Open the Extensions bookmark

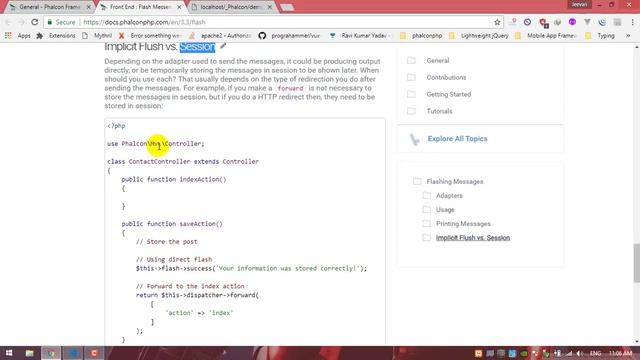(56, 36)
